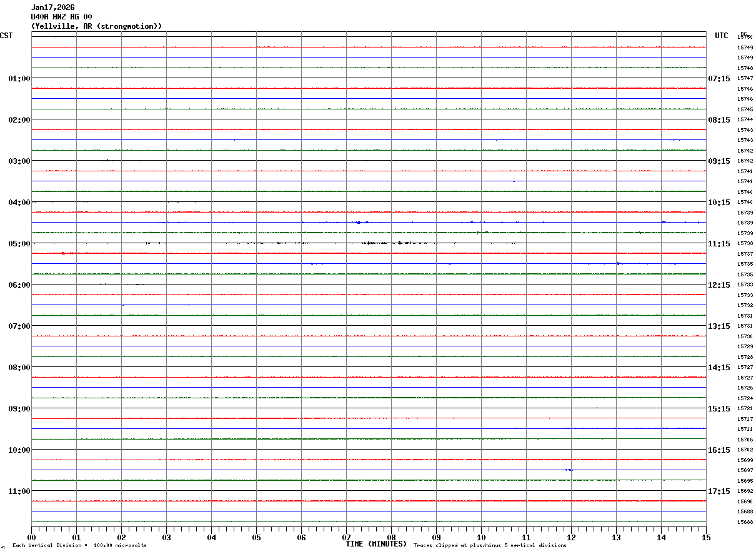This screenshot has height=554, width=756.
Task: Click the "07:15" UTC time label
Action: pyautogui.click(x=719, y=79)
